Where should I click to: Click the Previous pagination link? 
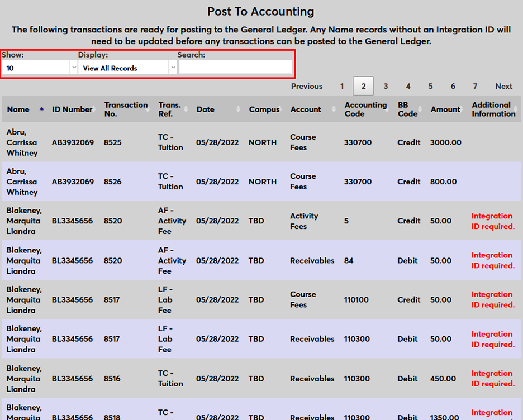(x=307, y=86)
